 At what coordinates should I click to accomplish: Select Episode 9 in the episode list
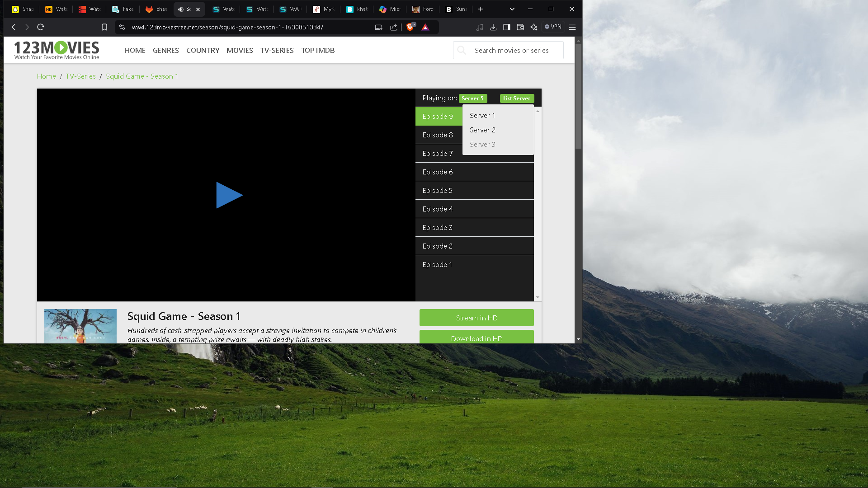tap(439, 117)
